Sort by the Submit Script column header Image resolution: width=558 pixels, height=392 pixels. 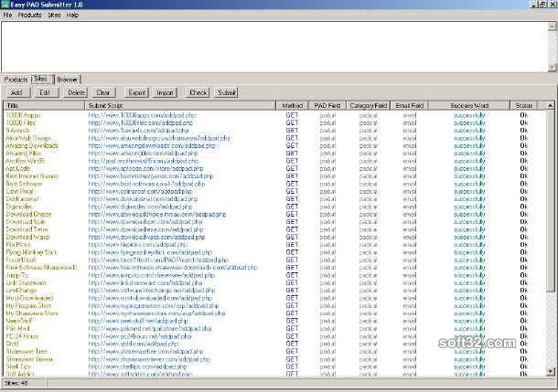click(x=181, y=106)
